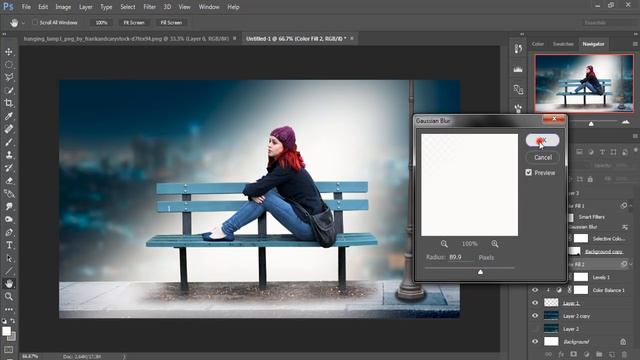Close the Untitled-1 document tab
This screenshot has width=640, height=360.
pos(352,38)
